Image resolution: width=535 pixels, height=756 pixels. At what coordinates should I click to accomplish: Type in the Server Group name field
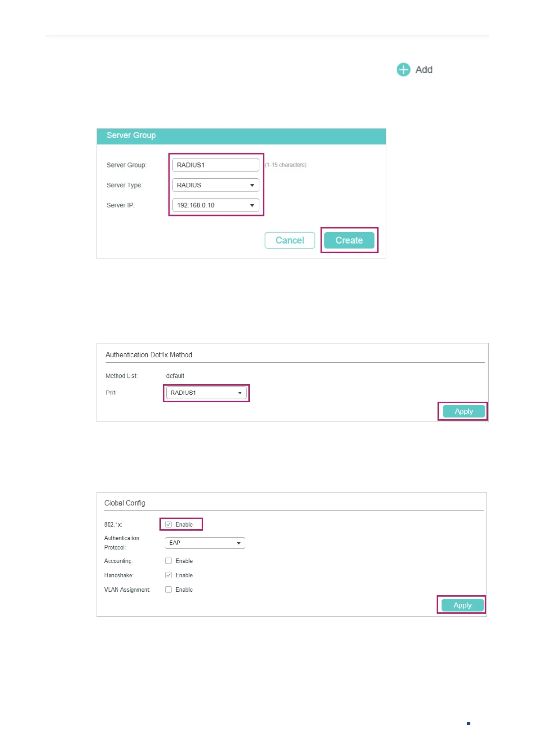click(215, 165)
